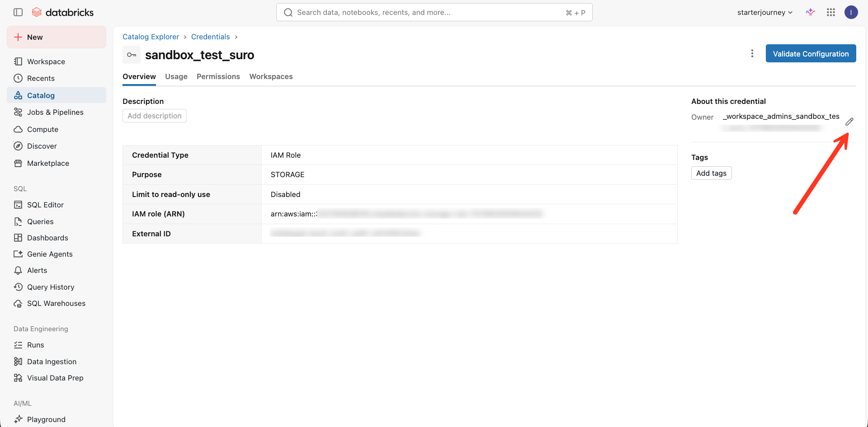Open the user avatar menu
This screenshot has height=427, width=868.
tap(851, 12)
